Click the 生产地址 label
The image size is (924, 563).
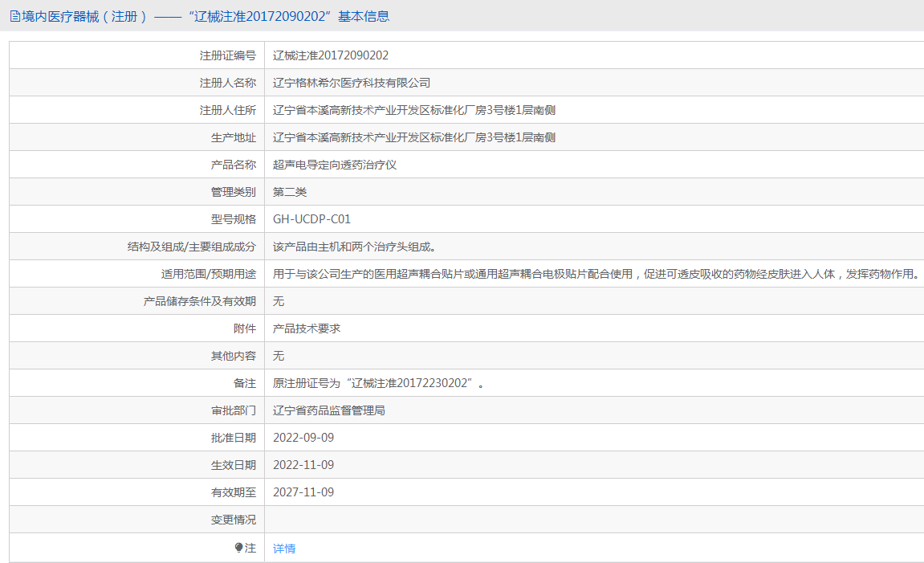pyautogui.click(x=234, y=137)
